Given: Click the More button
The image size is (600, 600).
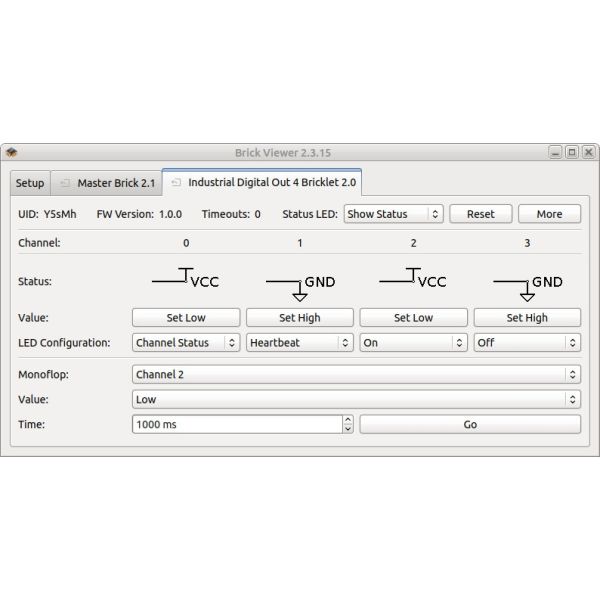Looking at the screenshot, I should (x=549, y=214).
